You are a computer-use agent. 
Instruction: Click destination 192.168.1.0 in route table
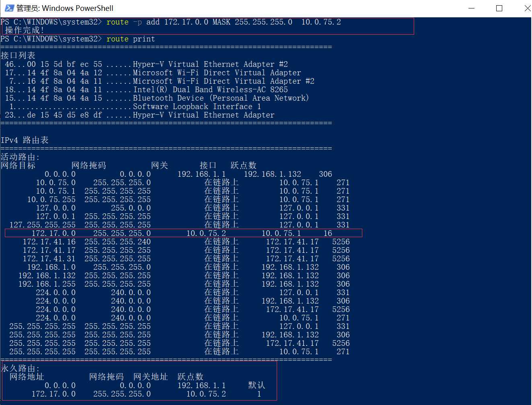[51, 267]
